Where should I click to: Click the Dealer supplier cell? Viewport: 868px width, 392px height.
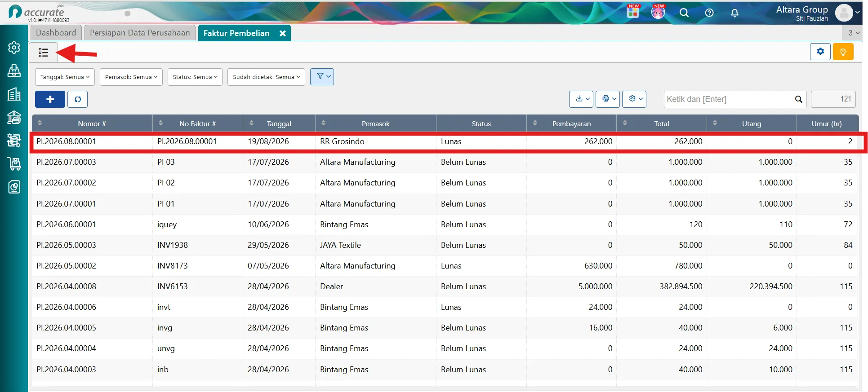pos(331,286)
